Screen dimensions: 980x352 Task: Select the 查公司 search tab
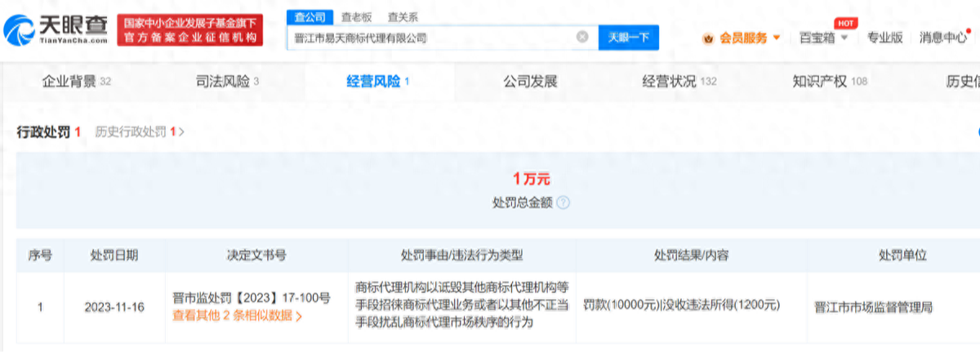[x=308, y=17]
